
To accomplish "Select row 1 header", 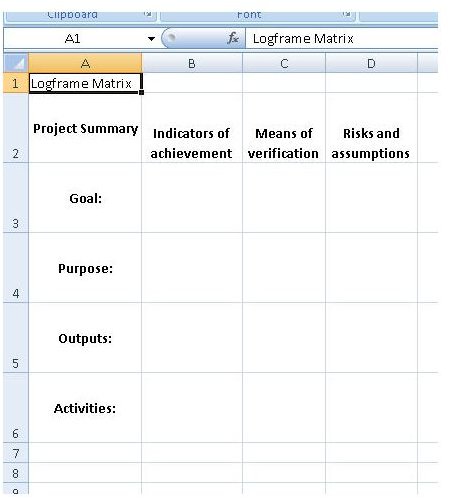I will [x=16, y=83].
